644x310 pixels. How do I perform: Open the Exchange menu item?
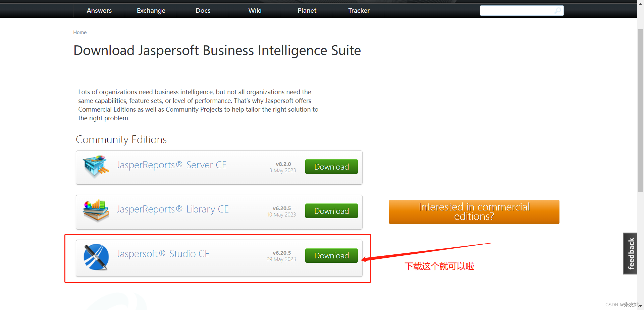pos(151,10)
